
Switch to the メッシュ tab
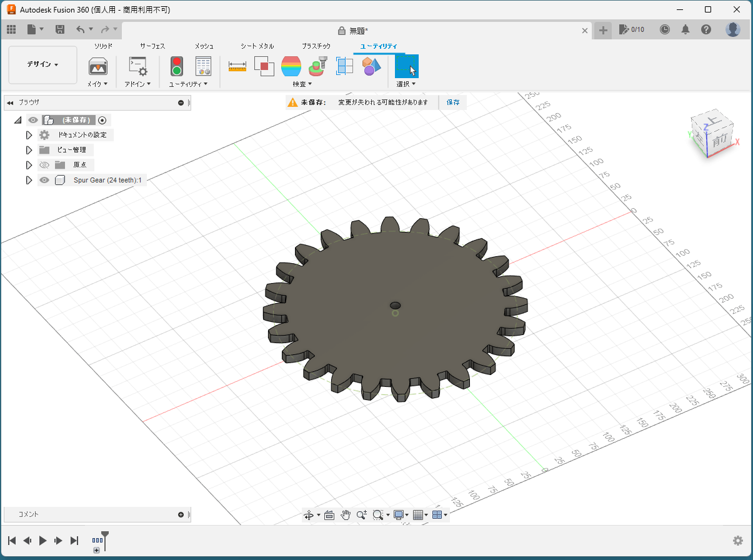click(204, 46)
